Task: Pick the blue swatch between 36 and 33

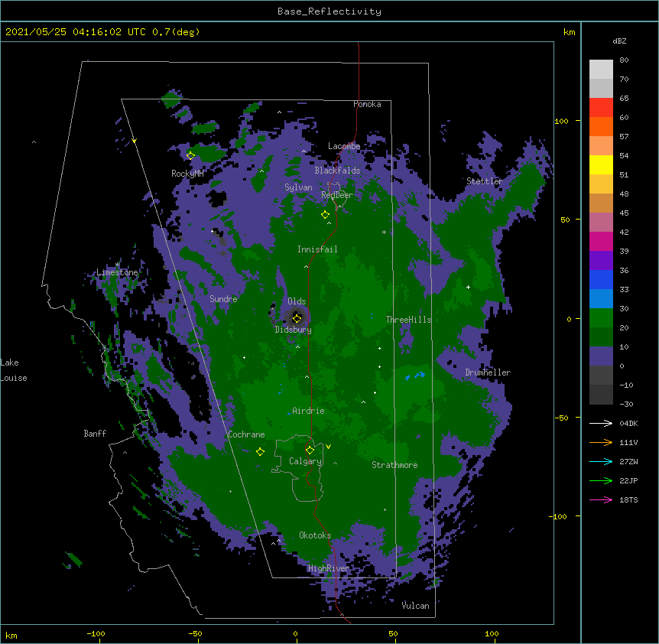Action: coord(601,279)
